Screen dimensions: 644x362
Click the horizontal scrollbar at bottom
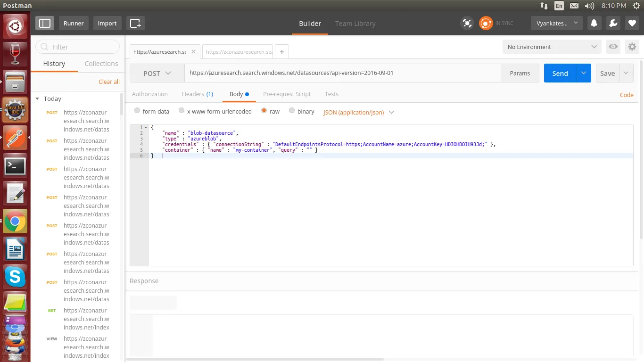(255, 359)
